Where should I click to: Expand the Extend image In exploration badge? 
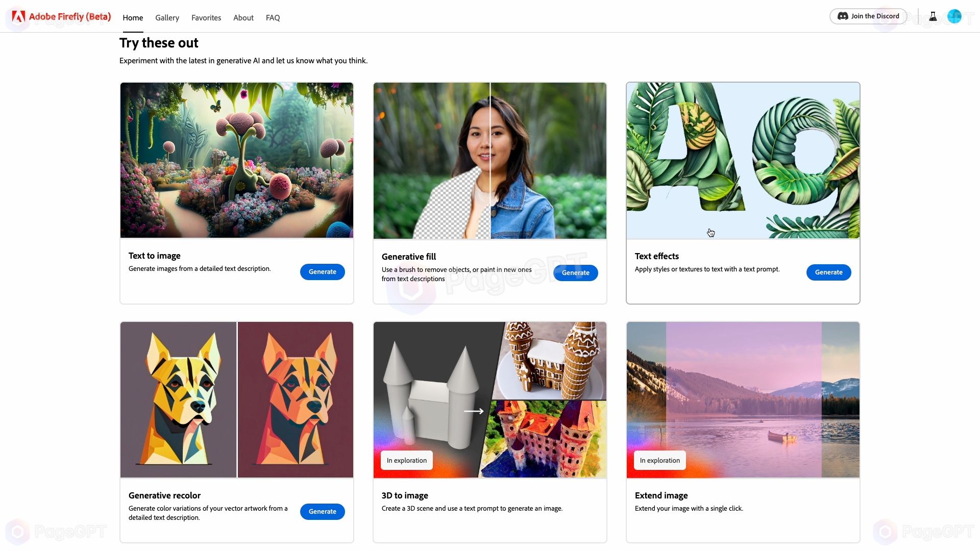(x=659, y=460)
